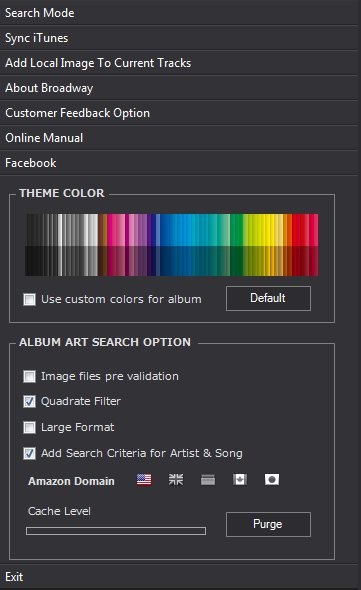361x590 pixels.
Task: Click the Default theme color button
Action: click(268, 298)
